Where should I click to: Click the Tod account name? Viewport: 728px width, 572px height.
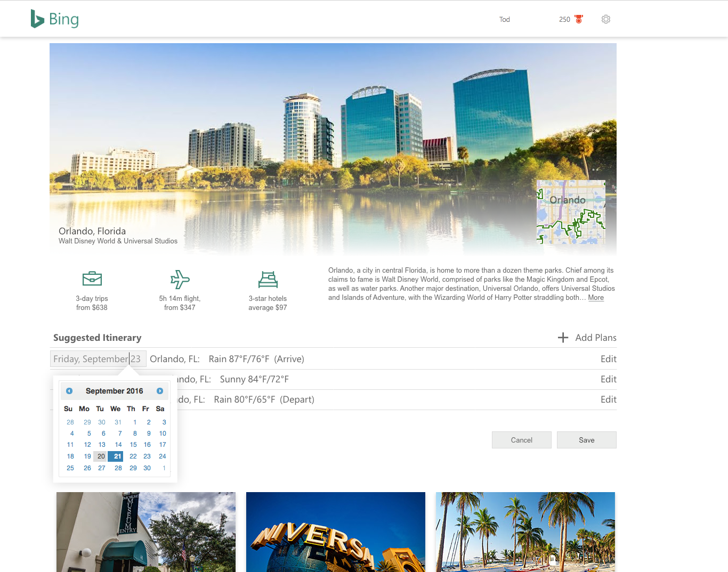505,19
